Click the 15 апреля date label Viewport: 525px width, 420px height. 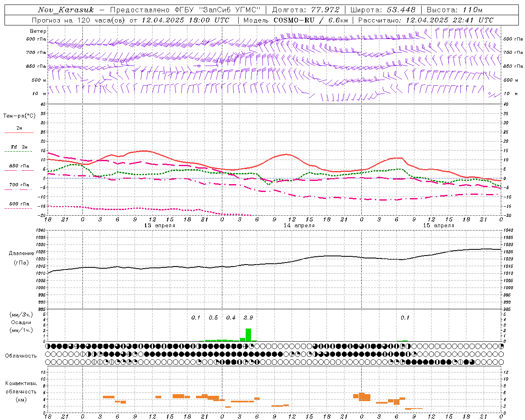pos(438,226)
